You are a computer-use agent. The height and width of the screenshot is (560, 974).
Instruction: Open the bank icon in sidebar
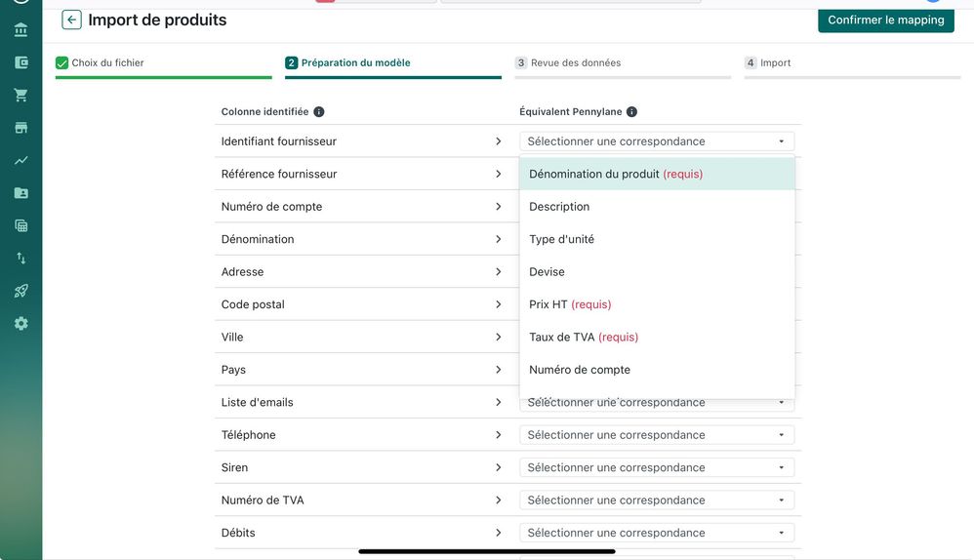click(x=20, y=30)
